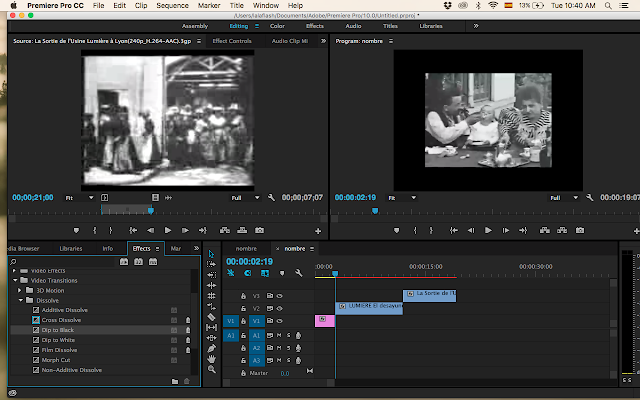Screen dimensions: 640x400
Task: Play the Source monitor clip
Action: [x=168, y=231]
